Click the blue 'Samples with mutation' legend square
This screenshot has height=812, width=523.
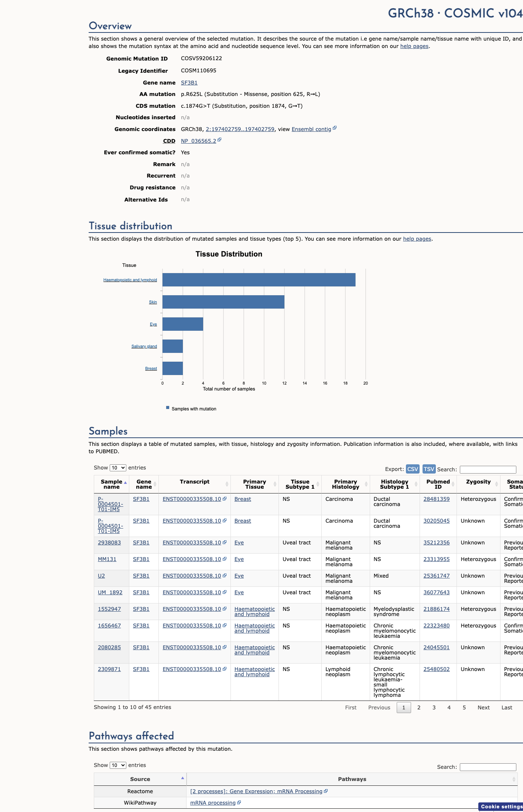click(x=168, y=408)
